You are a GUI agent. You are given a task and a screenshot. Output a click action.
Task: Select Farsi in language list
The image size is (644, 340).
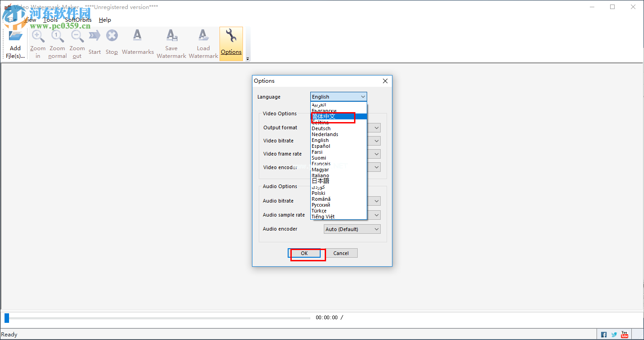[339, 152]
